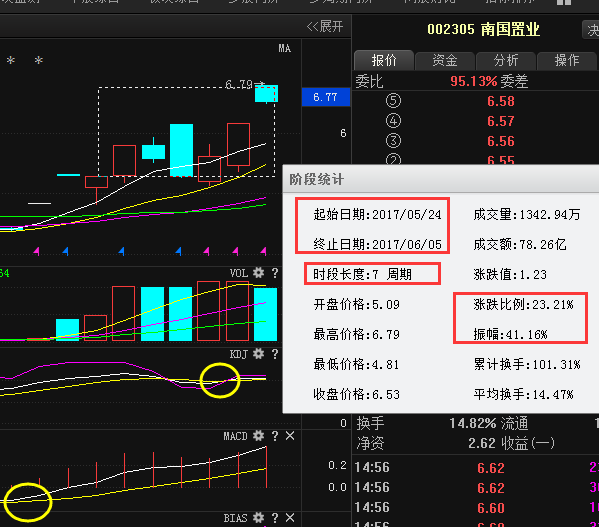Open the 操作 tab
The width and height of the screenshot is (599, 527).
567,60
